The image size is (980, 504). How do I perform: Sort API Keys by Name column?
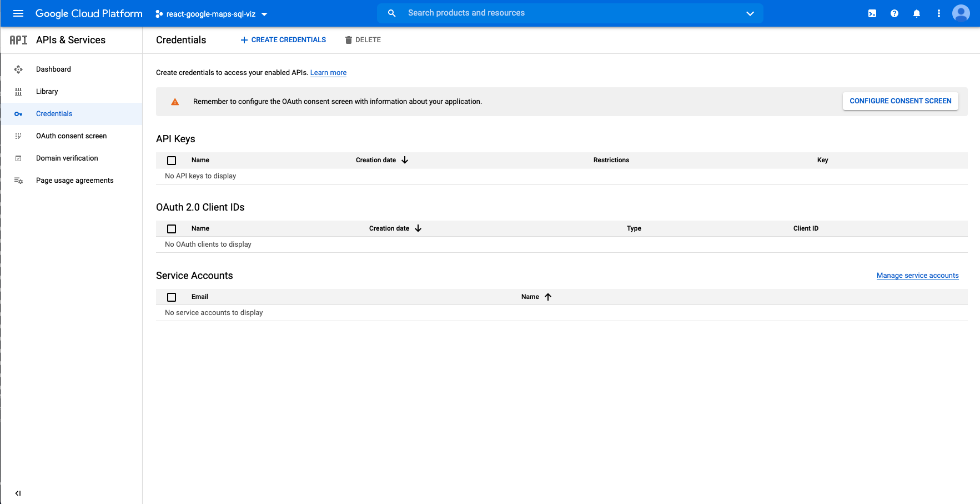(x=200, y=160)
